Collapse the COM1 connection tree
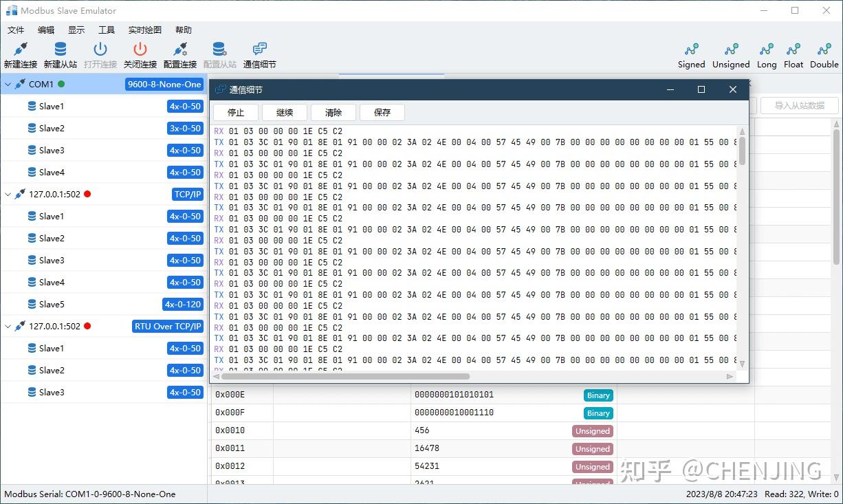This screenshot has width=843, height=504. [8, 84]
